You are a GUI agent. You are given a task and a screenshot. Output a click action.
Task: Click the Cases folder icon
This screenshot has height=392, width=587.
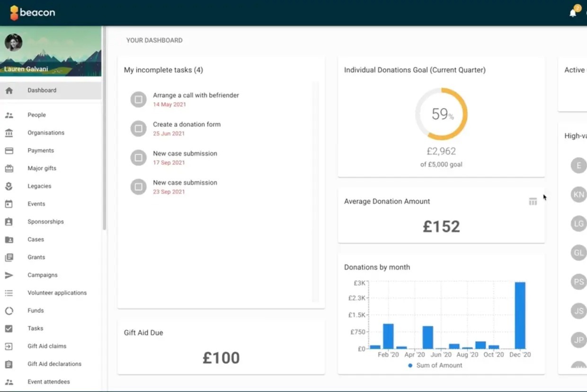pos(9,240)
